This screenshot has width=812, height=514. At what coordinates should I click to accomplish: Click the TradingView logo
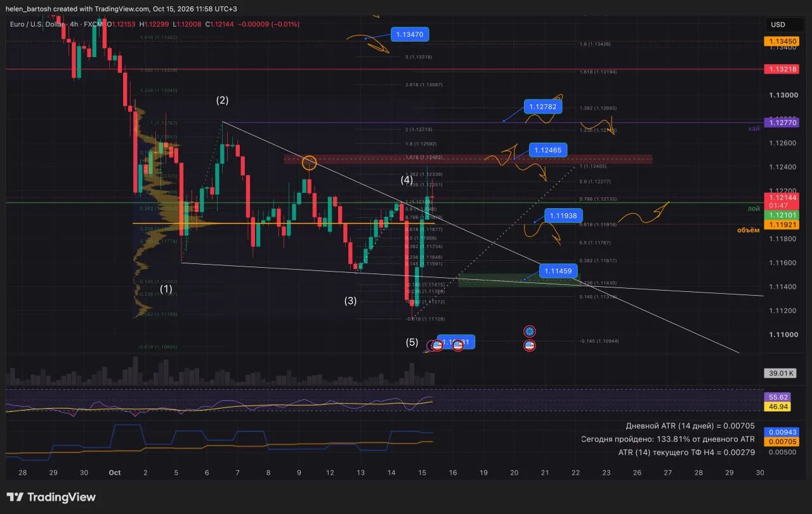pos(51,498)
